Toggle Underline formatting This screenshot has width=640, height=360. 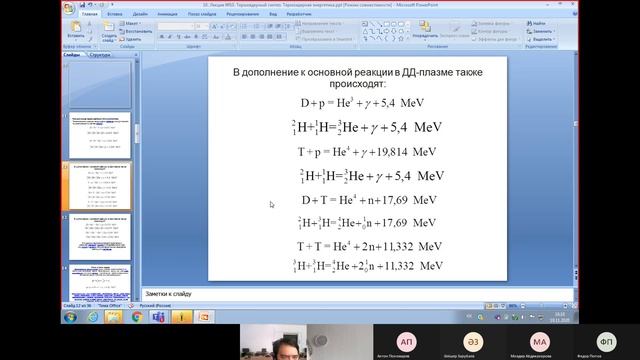(178, 37)
